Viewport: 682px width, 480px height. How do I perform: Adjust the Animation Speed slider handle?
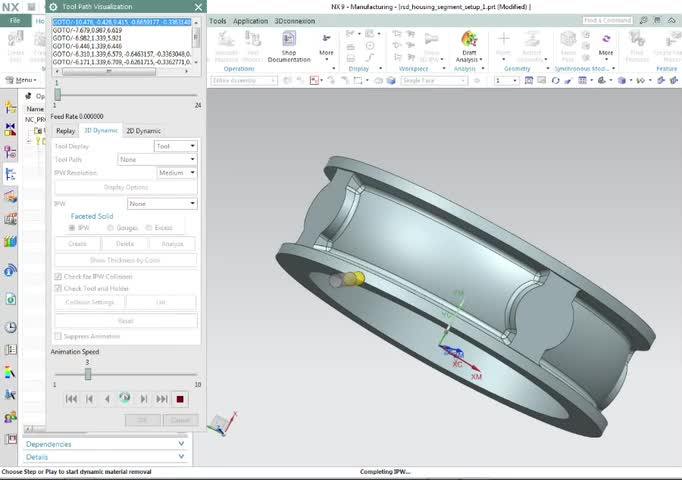tap(88, 373)
